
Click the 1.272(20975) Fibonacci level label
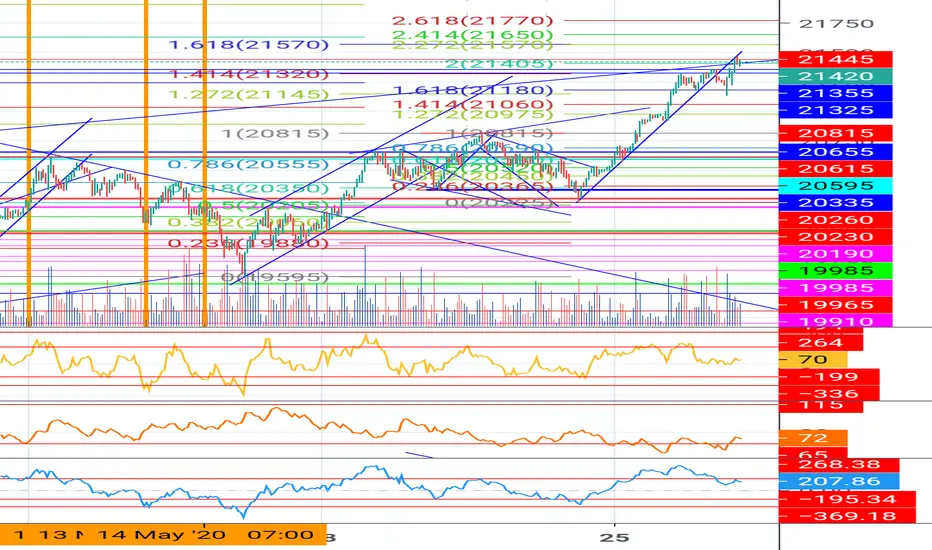coord(473,114)
